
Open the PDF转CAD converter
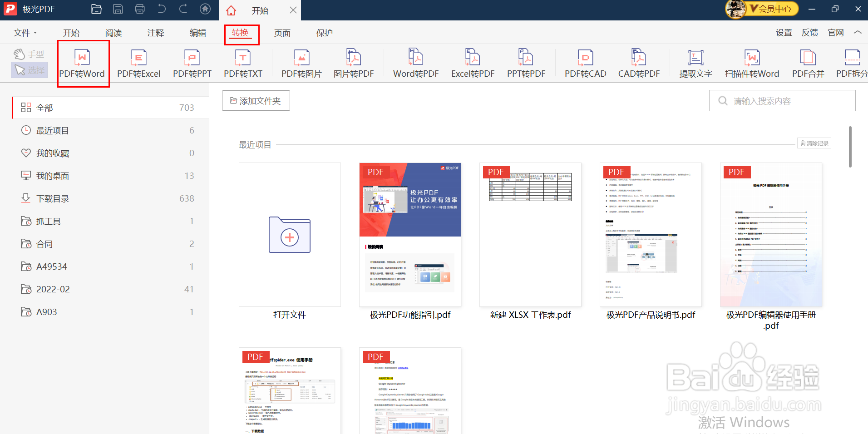tap(585, 64)
